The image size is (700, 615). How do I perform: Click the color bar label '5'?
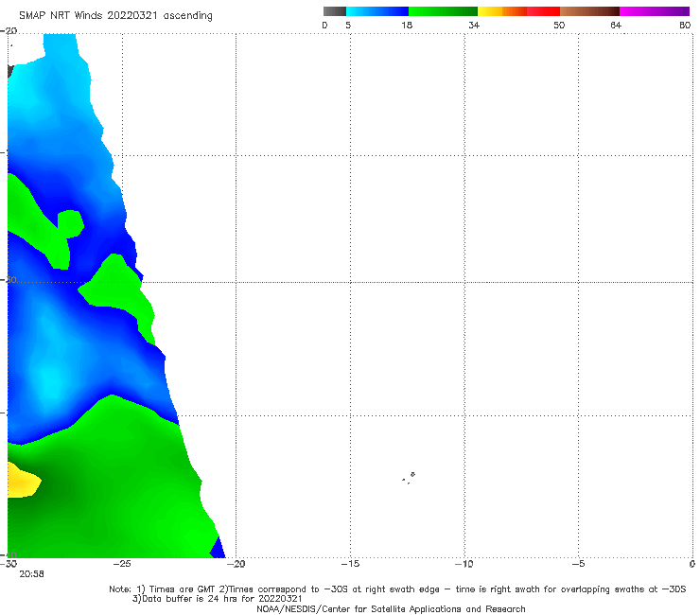(348, 25)
